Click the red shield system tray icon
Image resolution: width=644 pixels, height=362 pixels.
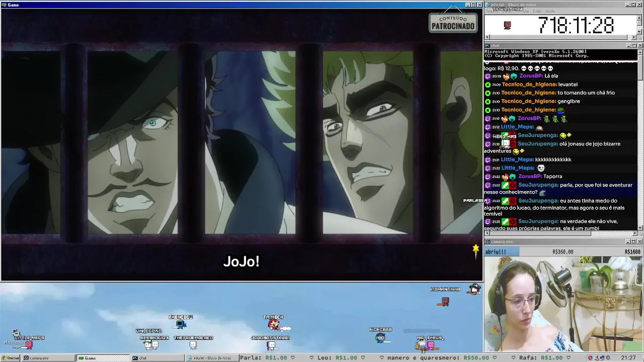point(590,358)
